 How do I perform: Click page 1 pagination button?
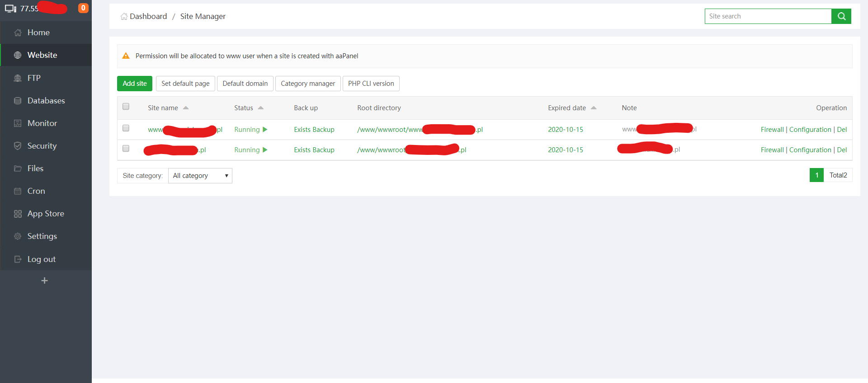click(817, 175)
